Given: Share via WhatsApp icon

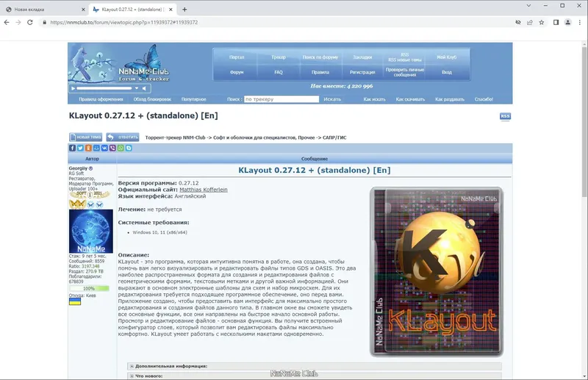Looking at the screenshot, I should click(121, 148).
